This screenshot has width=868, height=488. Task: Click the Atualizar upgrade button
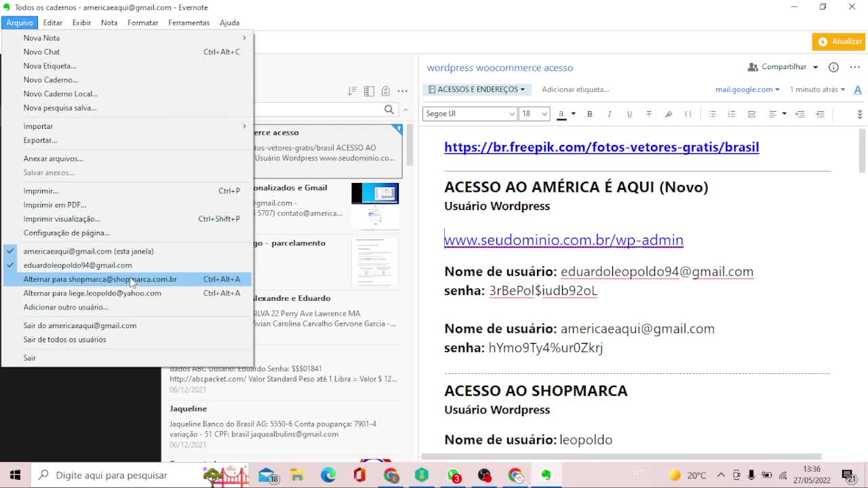click(839, 41)
